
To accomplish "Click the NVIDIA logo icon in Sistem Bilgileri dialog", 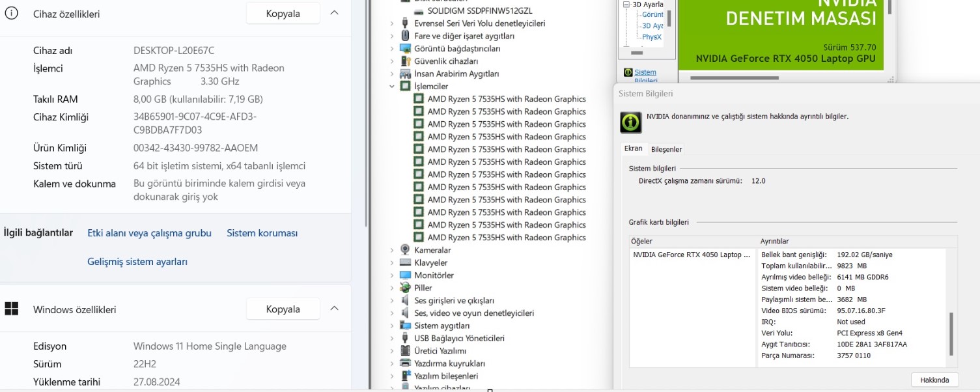I will [630, 122].
